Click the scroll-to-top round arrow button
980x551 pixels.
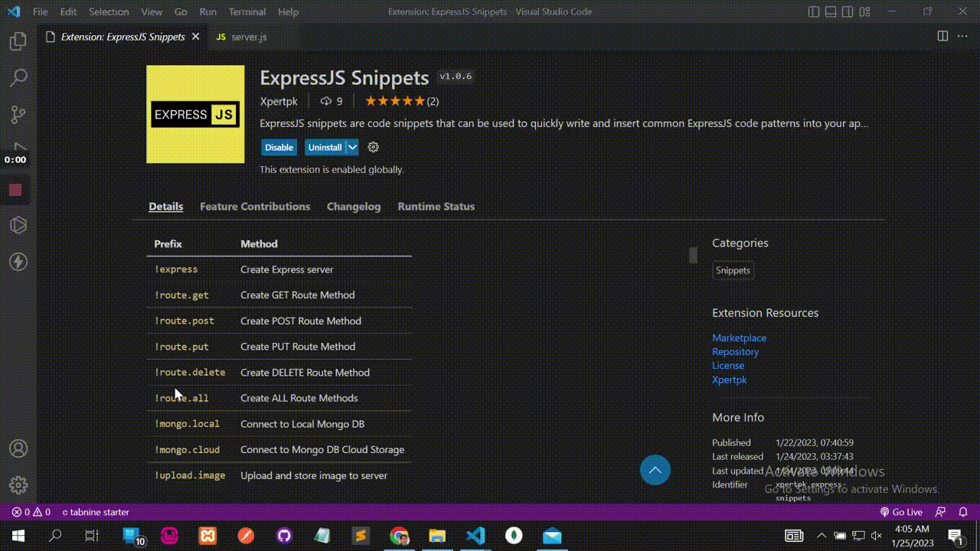tap(655, 470)
